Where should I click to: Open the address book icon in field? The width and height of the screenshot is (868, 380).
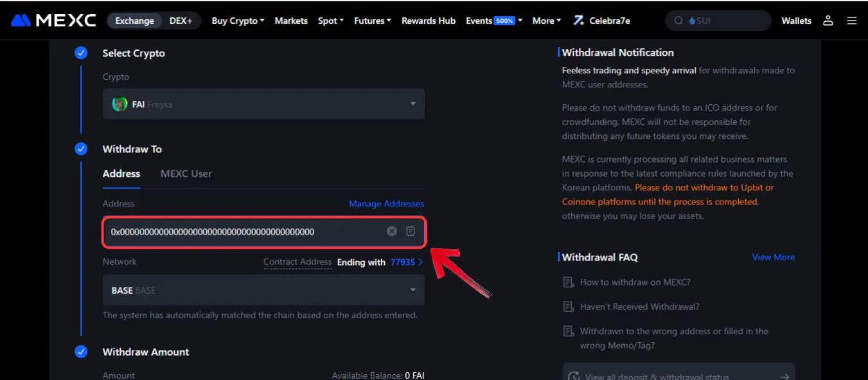coord(411,231)
